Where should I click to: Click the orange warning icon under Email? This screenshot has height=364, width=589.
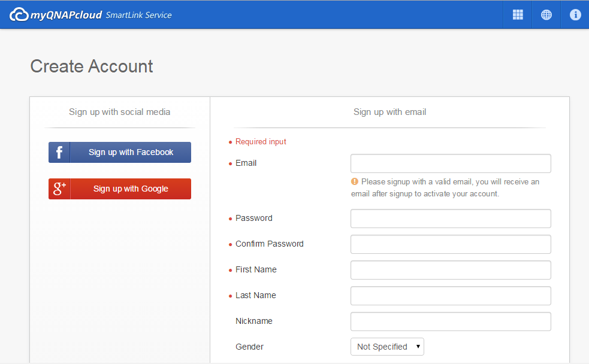(355, 181)
